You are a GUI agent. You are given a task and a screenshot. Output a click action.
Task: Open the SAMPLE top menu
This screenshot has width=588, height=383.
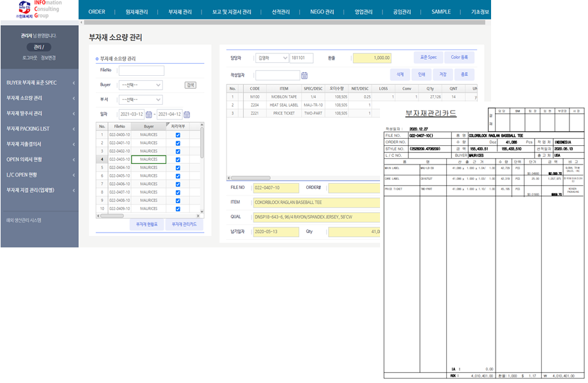point(441,12)
